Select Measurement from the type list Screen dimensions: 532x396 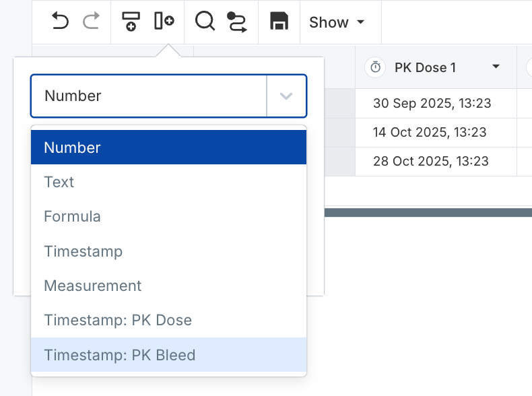coord(168,286)
